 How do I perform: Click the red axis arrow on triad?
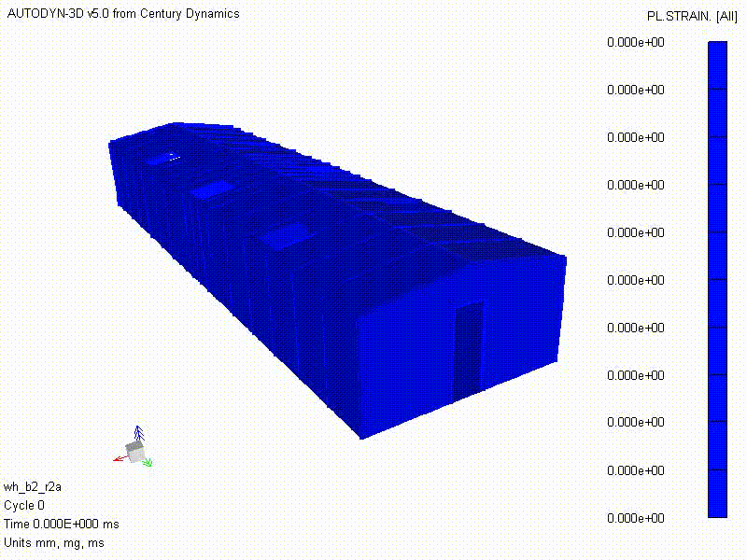120,458
